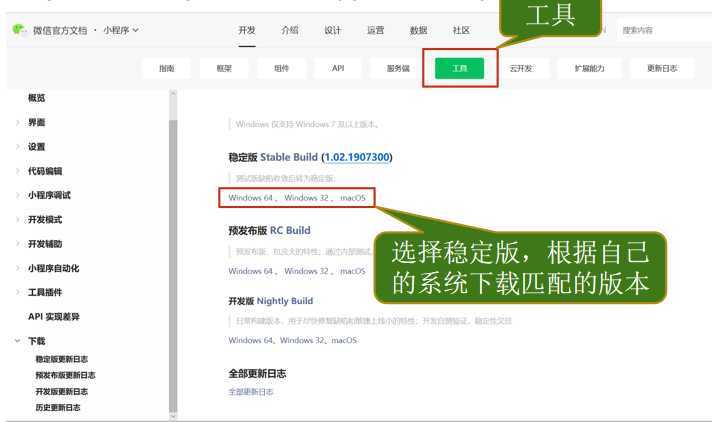Switch to the 开发 top tab
This screenshot has width=712, height=422.
(x=247, y=30)
